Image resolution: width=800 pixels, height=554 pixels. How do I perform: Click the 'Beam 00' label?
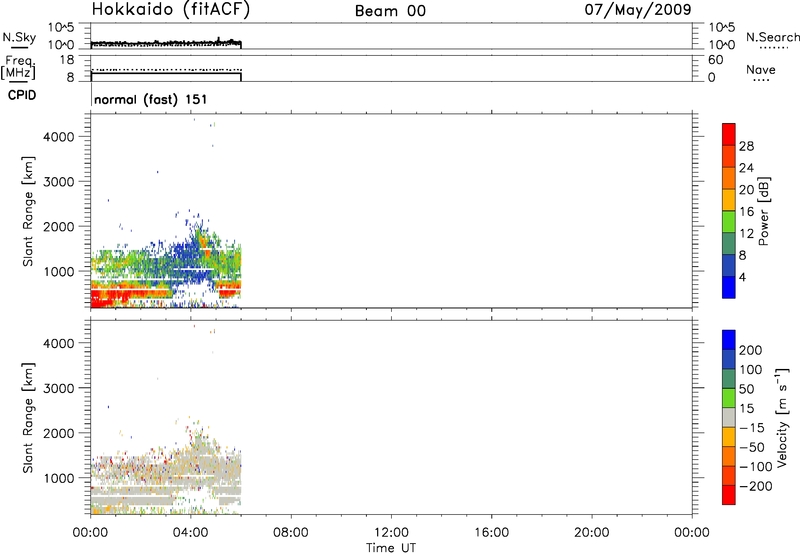[390, 11]
